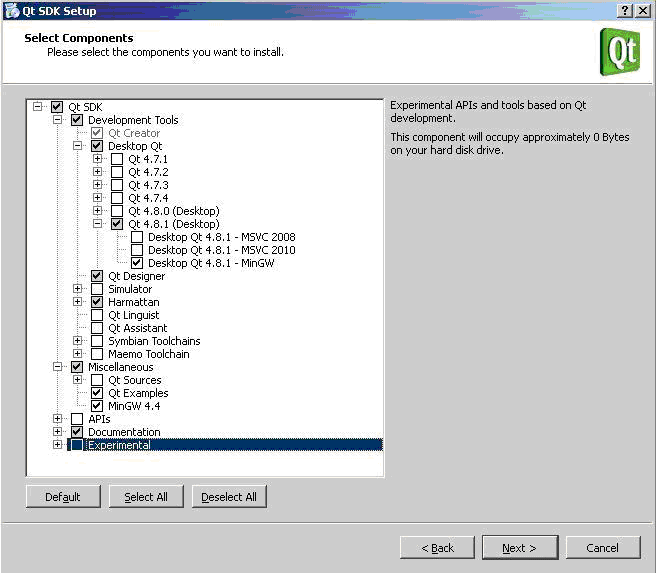Image resolution: width=656 pixels, height=573 pixels.
Task: Toggle the Development Tools checkbox
Action: pos(77,120)
